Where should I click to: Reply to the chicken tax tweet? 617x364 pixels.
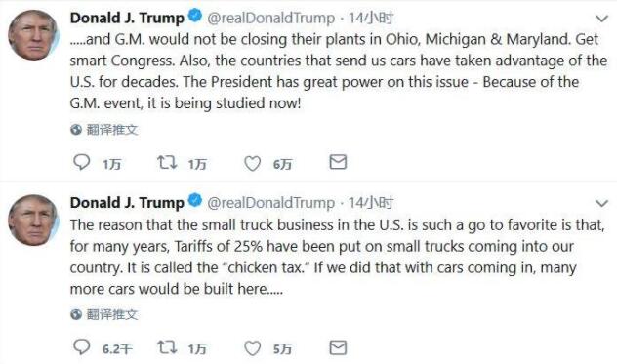coord(82,347)
